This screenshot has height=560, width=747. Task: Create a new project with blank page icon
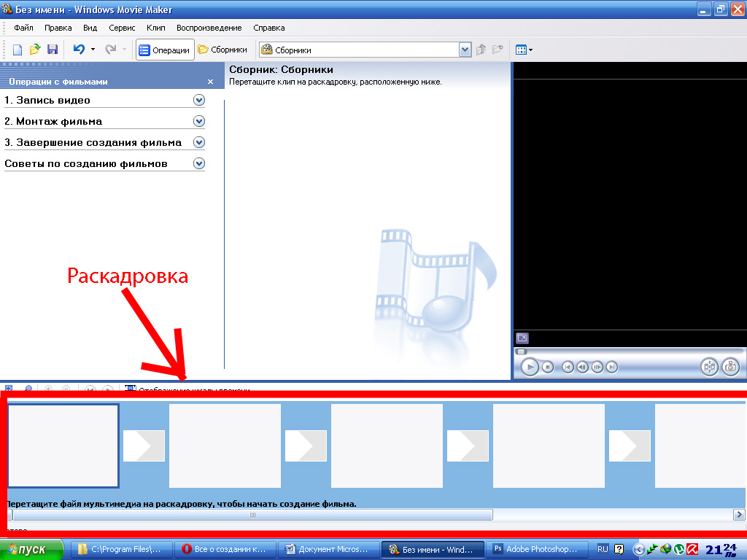pos(18,50)
